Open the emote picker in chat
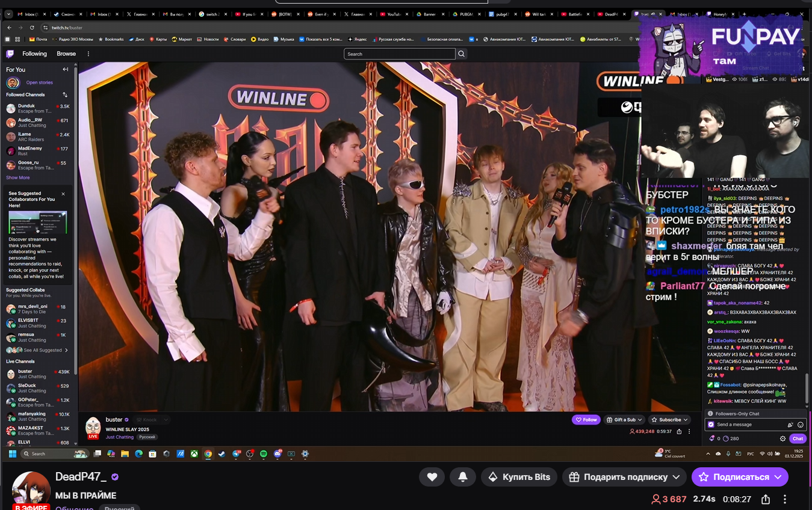The width and height of the screenshot is (812, 510). click(x=801, y=425)
